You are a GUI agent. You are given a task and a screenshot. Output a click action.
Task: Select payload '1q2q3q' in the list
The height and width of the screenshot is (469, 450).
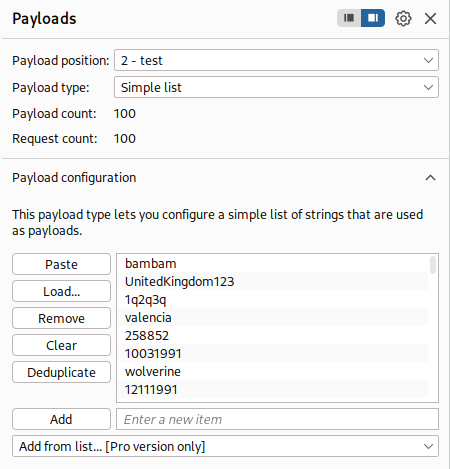pyautogui.click(x=273, y=300)
